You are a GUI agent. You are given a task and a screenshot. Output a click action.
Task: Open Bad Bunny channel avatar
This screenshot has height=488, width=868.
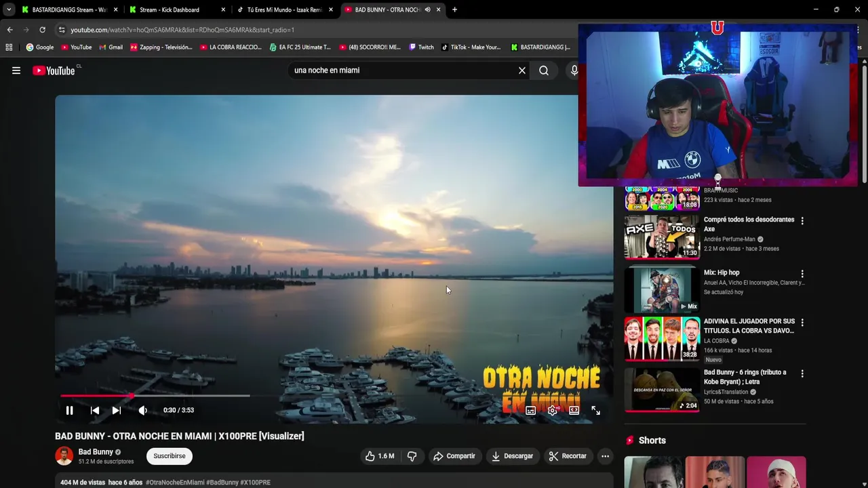click(x=64, y=456)
